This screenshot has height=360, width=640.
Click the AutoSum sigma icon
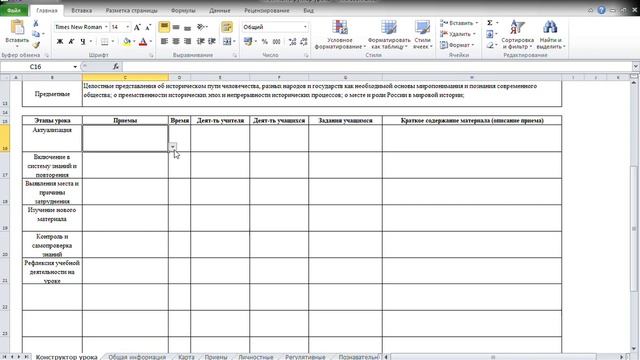pyautogui.click(x=490, y=23)
